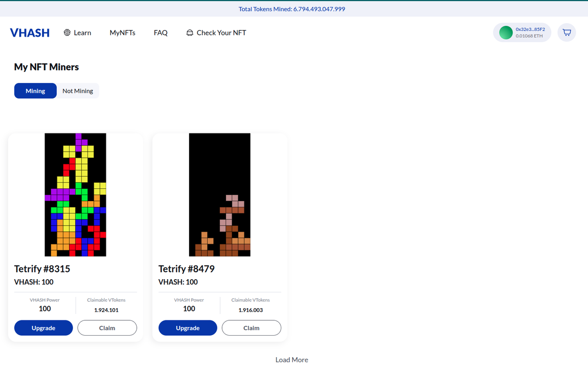The height and width of the screenshot is (368, 588).
Task: Open the shopping cart icon
Action: tap(566, 33)
